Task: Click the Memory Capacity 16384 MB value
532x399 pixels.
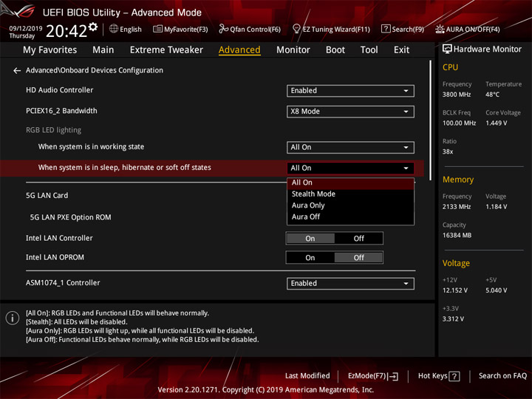Action: (457, 236)
